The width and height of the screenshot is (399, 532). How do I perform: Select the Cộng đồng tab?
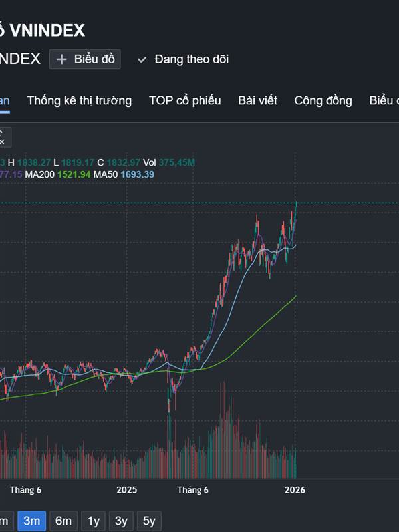pyautogui.click(x=323, y=100)
